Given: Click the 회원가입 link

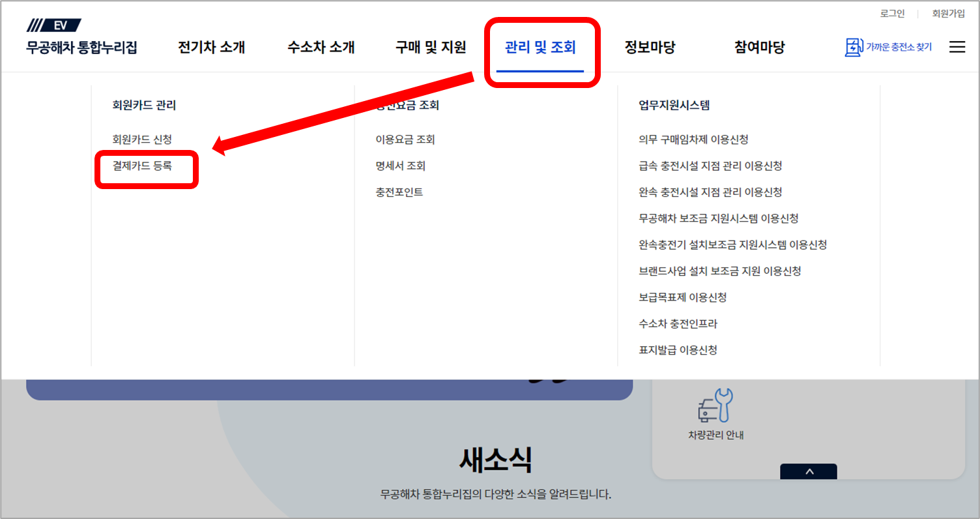Looking at the screenshot, I should (949, 14).
